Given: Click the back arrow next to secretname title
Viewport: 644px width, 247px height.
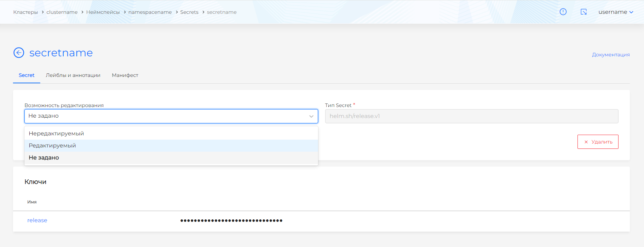Looking at the screenshot, I should pyautogui.click(x=19, y=53).
